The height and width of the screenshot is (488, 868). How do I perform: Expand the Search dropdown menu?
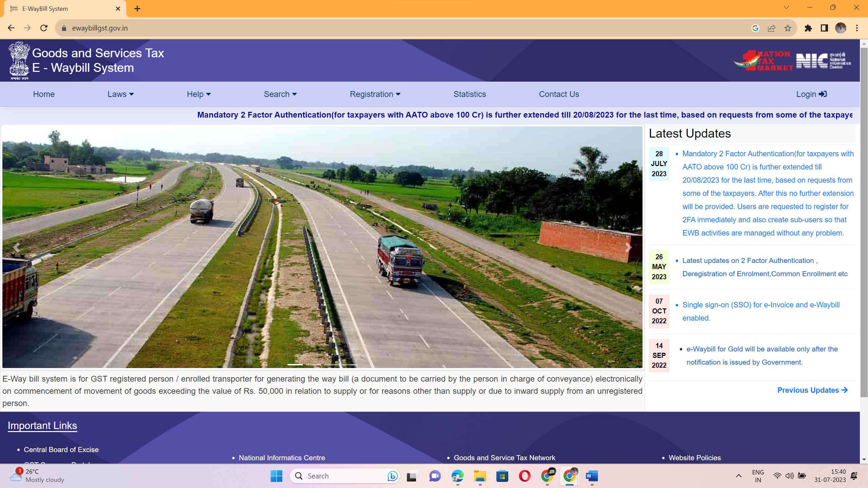coord(280,94)
